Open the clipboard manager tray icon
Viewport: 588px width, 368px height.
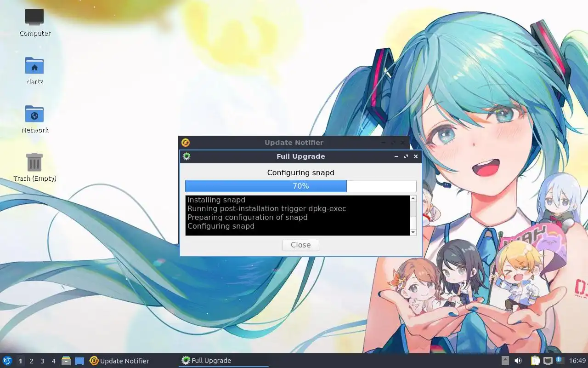point(535,361)
